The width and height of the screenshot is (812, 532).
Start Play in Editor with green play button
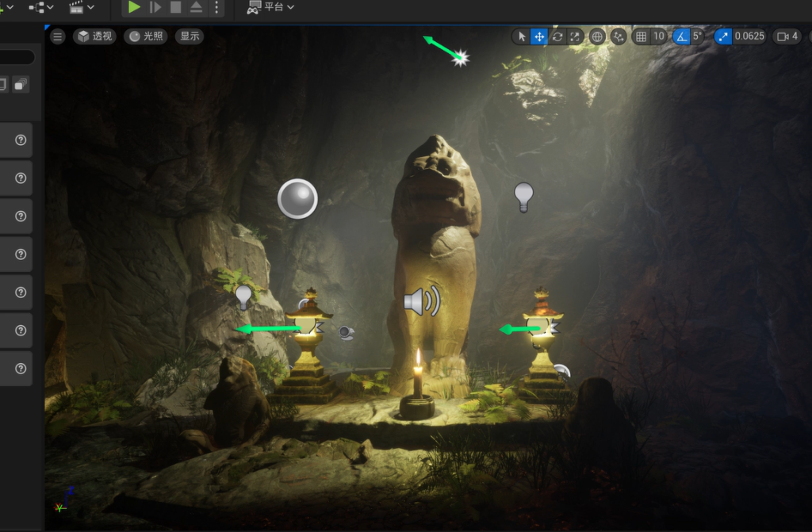coord(134,6)
